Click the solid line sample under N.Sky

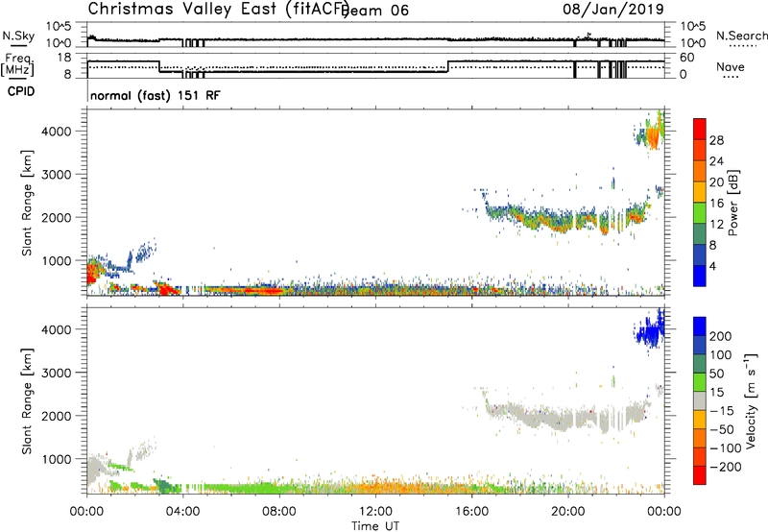(x=18, y=46)
